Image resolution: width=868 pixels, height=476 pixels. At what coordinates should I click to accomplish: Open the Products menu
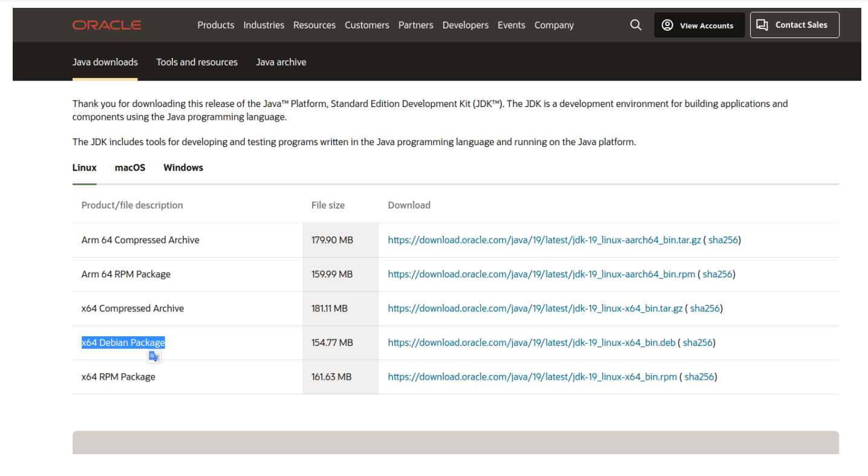coord(216,25)
